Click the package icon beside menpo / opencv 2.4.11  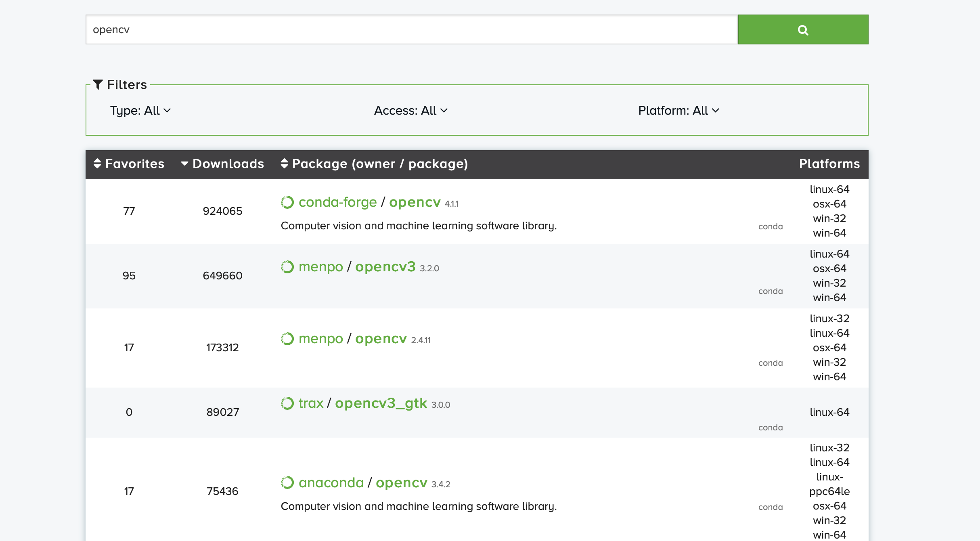point(287,339)
